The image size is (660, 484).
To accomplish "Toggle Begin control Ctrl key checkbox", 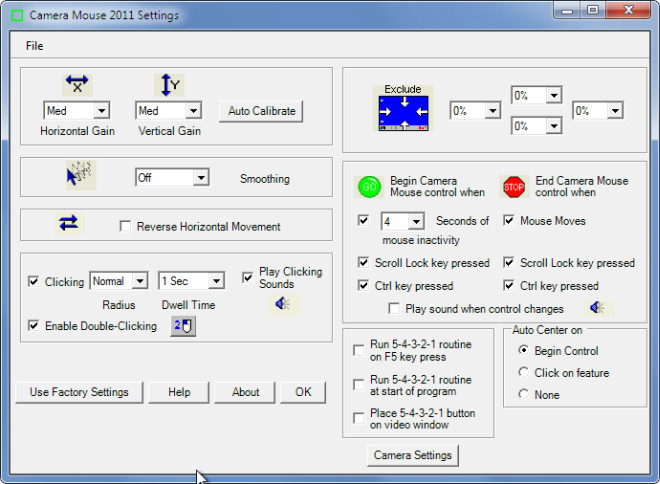I will (x=363, y=285).
